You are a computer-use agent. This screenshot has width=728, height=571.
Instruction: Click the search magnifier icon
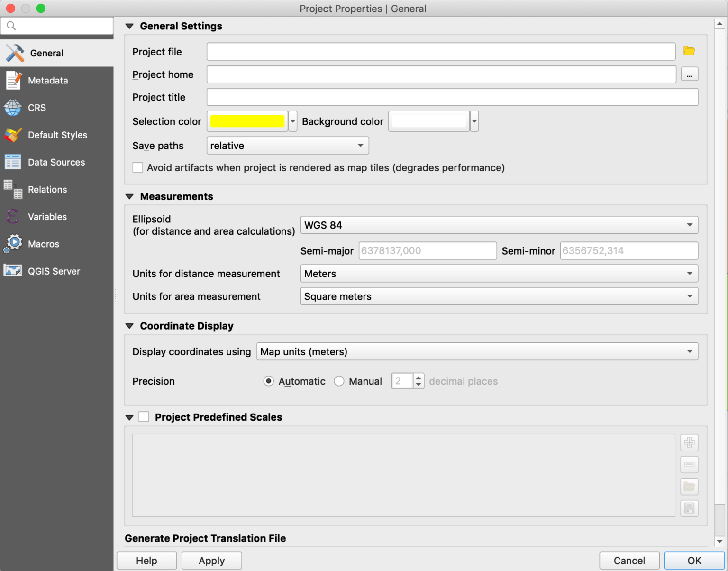coord(11,26)
